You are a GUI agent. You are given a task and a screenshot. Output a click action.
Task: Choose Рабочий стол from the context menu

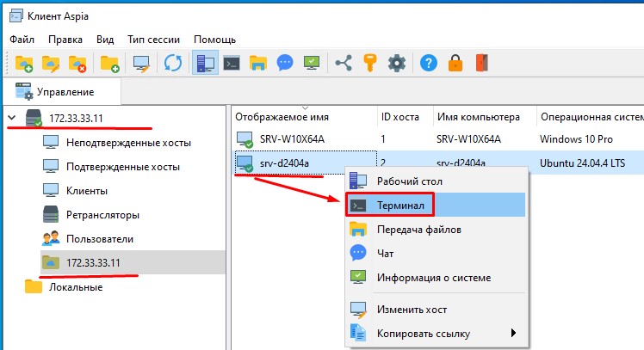click(x=437, y=181)
